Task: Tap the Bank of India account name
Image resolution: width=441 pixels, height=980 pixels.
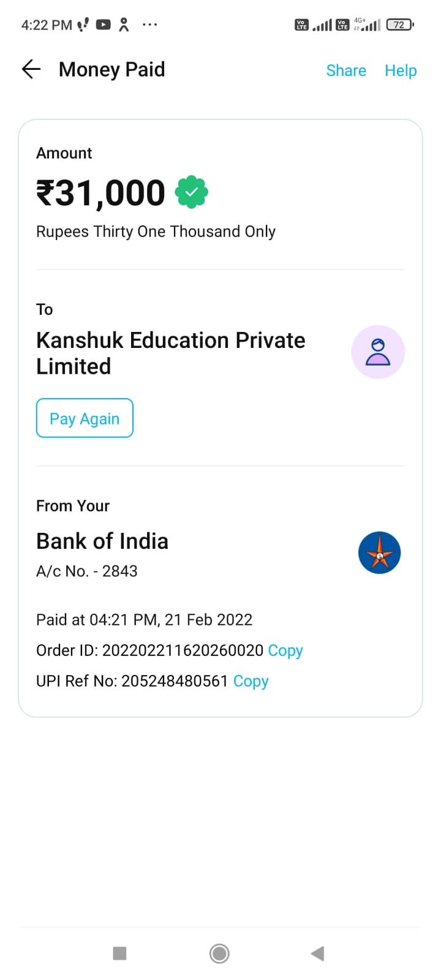Action: 102,541
